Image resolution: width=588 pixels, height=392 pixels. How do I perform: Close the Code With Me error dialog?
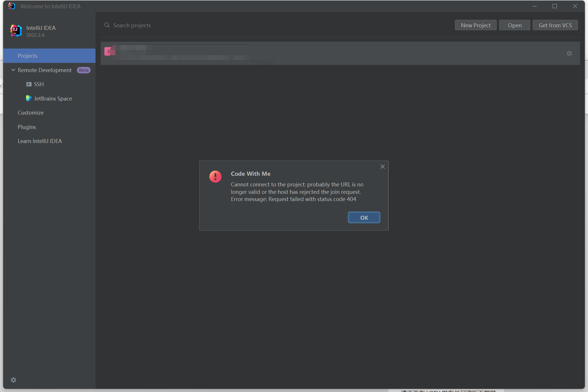[382, 167]
